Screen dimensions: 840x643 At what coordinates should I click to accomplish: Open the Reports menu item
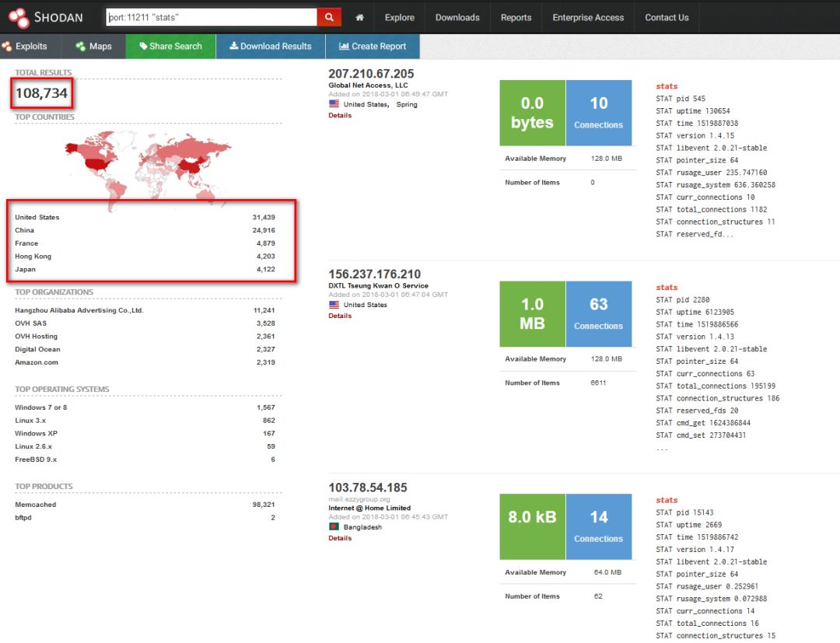coord(516,18)
